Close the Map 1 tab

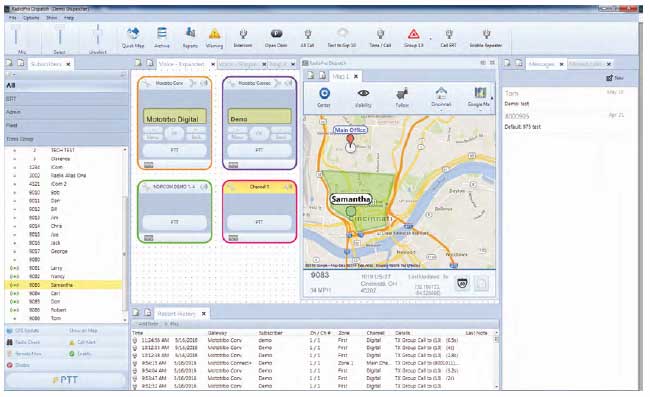pos(356,76)
